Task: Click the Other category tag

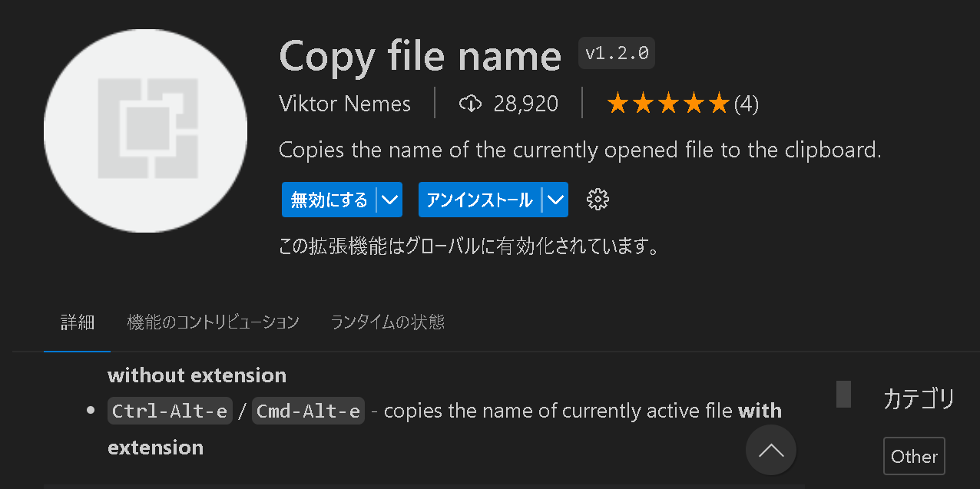Action: click(914, 457)
